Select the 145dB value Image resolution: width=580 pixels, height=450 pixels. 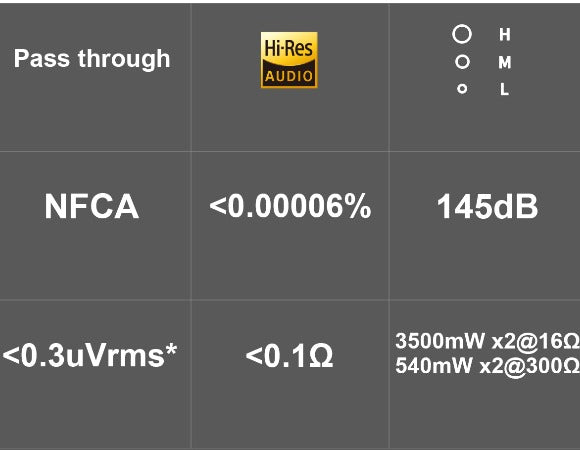click(x=487, y=206)
